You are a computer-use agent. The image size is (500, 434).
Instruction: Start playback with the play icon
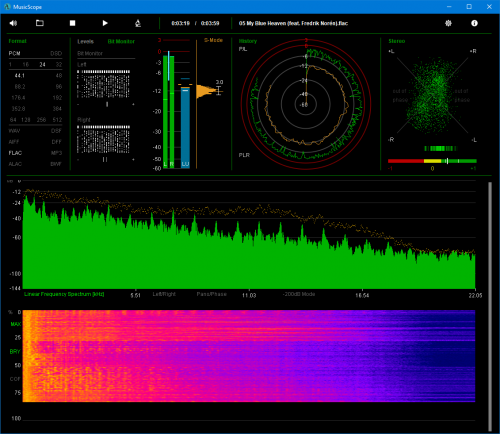(x=105, y=23)
